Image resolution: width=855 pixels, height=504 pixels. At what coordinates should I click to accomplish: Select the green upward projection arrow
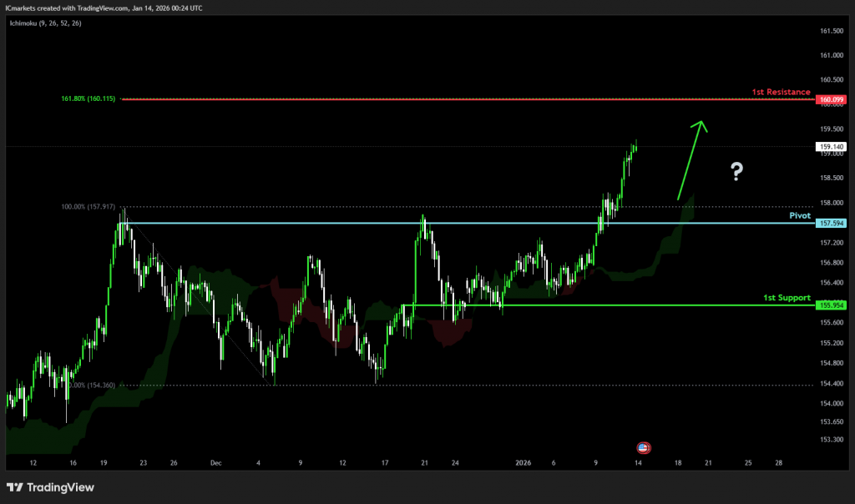(x=691, y=159)
